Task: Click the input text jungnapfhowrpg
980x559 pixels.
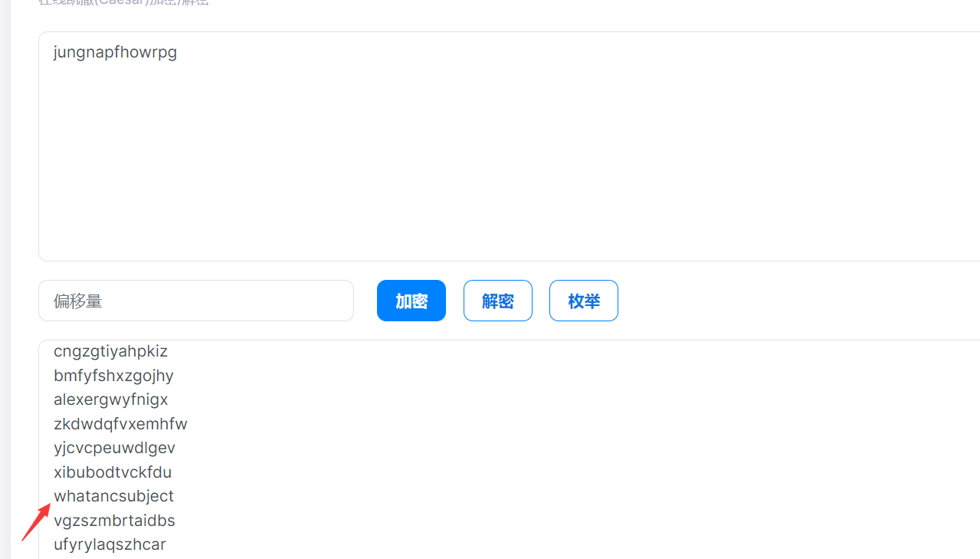Action: pyautogui.click(x=115, y=53)
